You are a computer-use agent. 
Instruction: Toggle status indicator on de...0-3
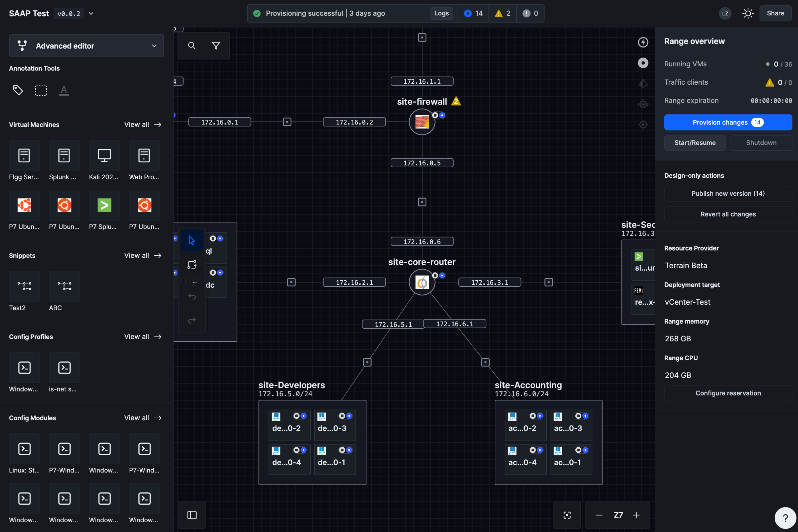345,416
